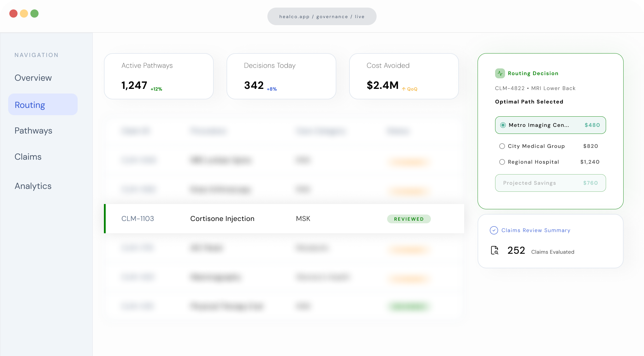This screenshot has height=356, width=644.
Task: Open the Active Pathways stat card
Action: coord(159,76)
